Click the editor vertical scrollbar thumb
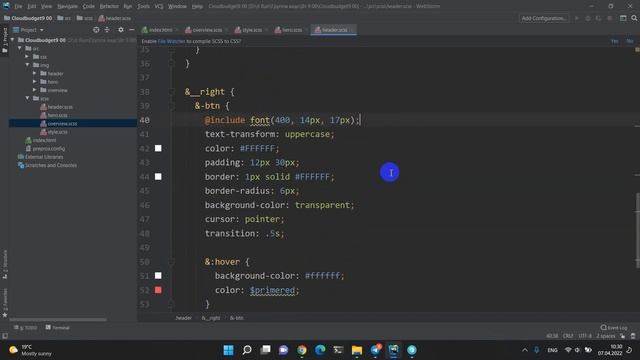The image size is (640, 360). click(x=638, y=231)
